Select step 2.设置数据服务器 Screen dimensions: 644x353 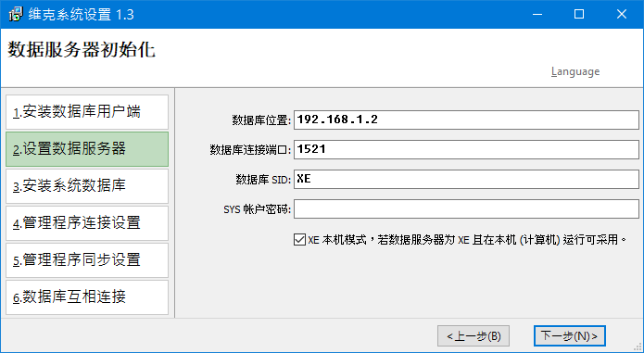87,149
